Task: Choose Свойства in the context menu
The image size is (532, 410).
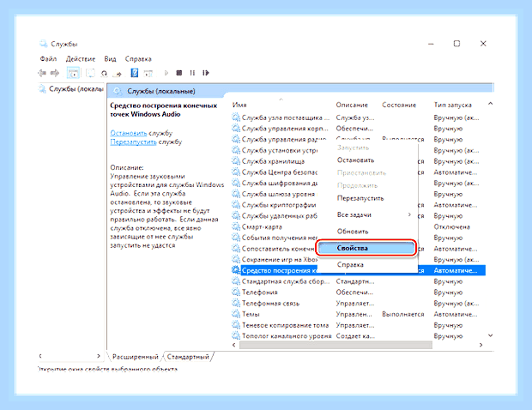Action: click(x=366, y=248)
